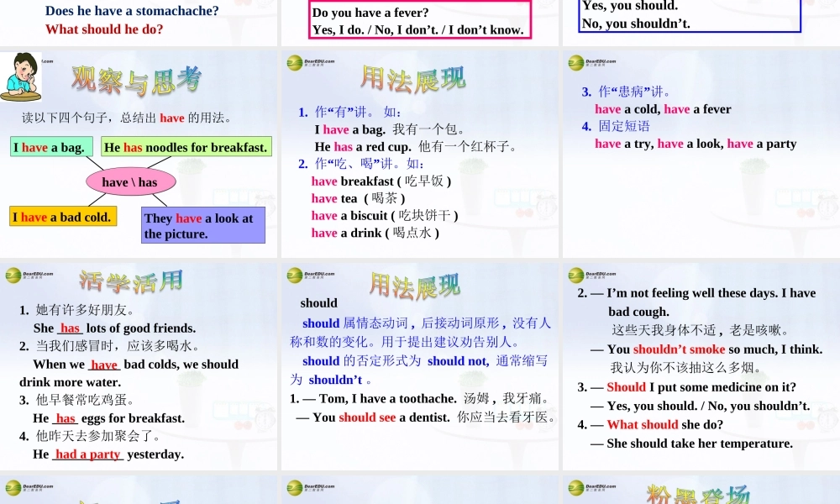Click the blue-bordered 'Yes, you should' answer box
Viewport: 840px width, 504px height.
tap(689, 15)
